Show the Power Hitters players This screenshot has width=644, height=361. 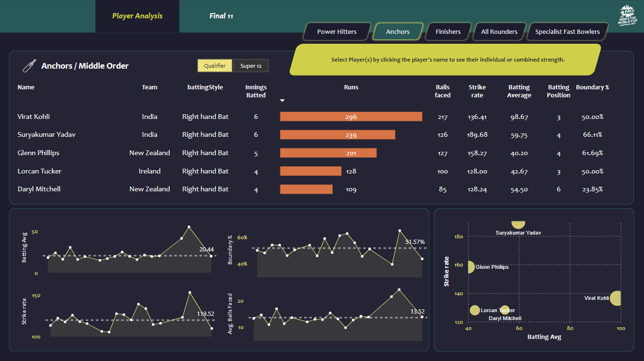point(336,31)
